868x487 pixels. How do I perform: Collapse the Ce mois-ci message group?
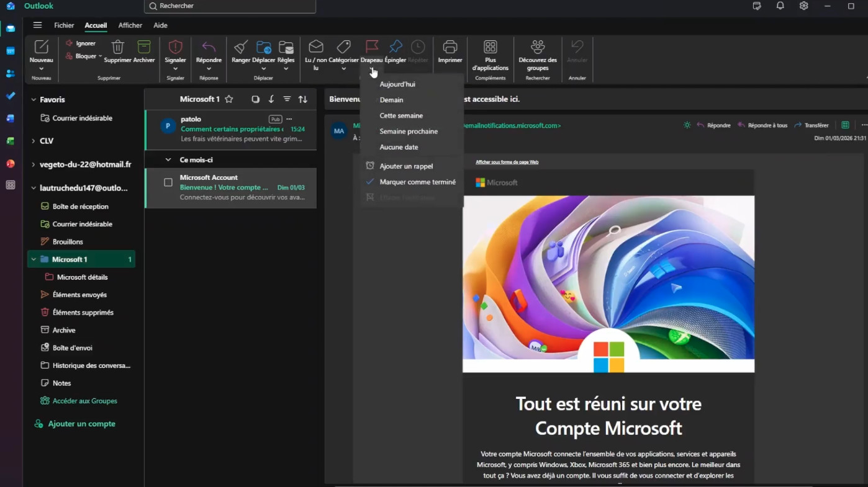[x=168, y=159]
